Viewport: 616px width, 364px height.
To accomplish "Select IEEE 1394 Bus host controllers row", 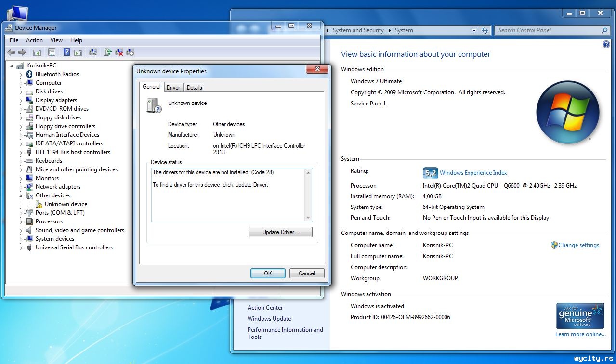I will tap(73, 152).
